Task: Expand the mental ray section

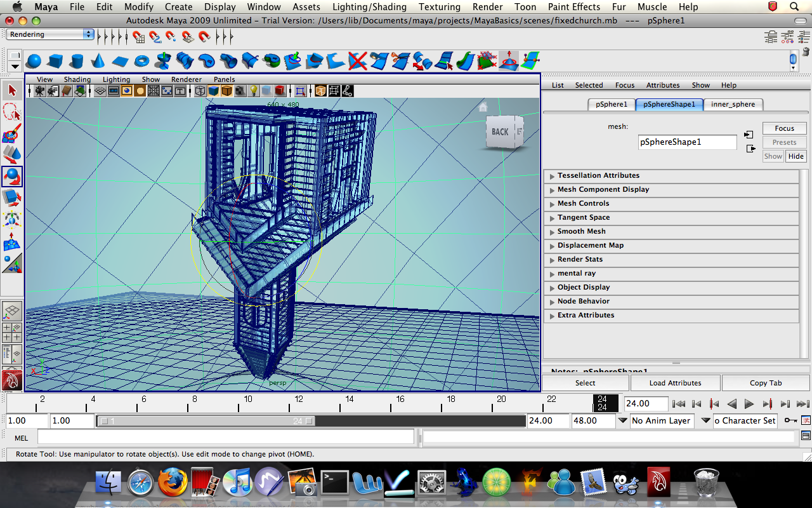Action: point(671,274)
